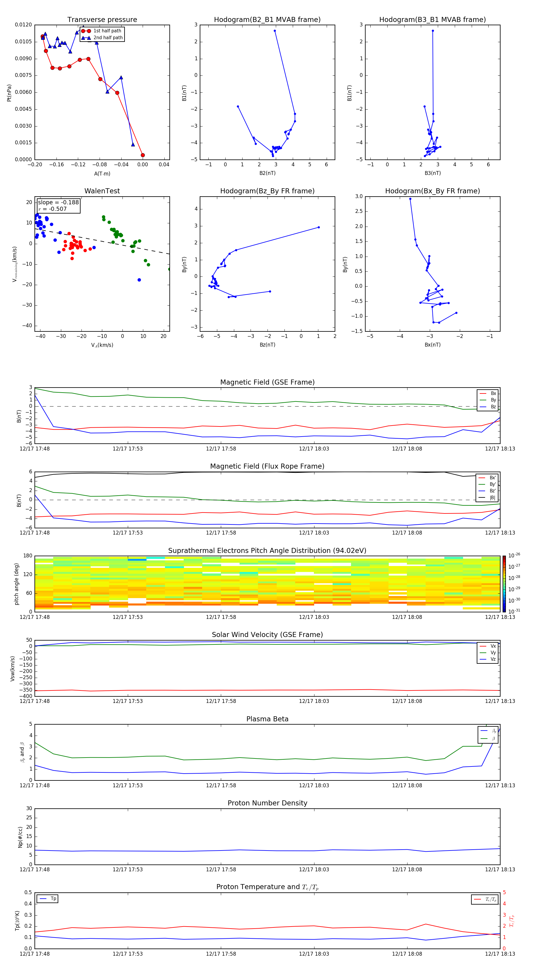Click the 'Hodogram(Bx_By FR frame)' title
This screenshot has width=535, height=980.
pos(432,191)
